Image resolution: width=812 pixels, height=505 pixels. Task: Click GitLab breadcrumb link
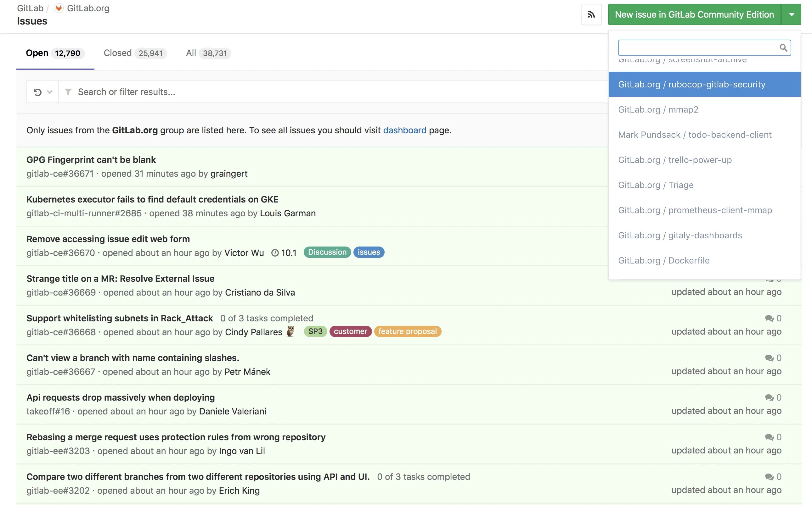click(30, 8)
